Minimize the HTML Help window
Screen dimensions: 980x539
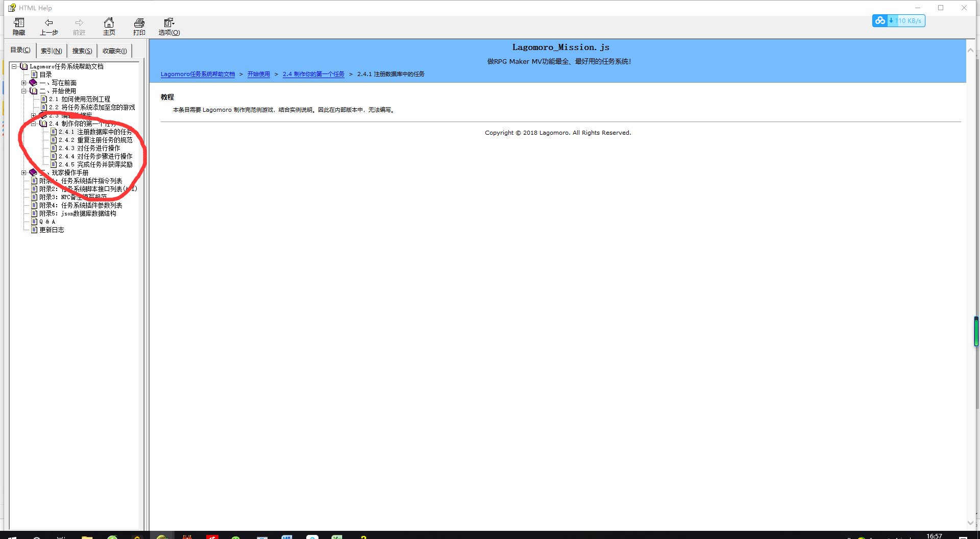(x=918, y=8)
